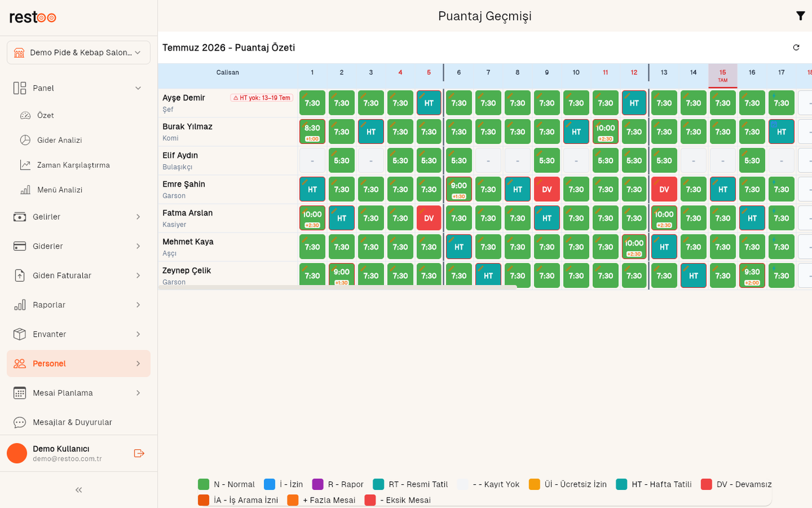The width and height of the screenshot is (812, 508).
Task: Open the Raporlar menu
Action: click(x=79, y=305)
